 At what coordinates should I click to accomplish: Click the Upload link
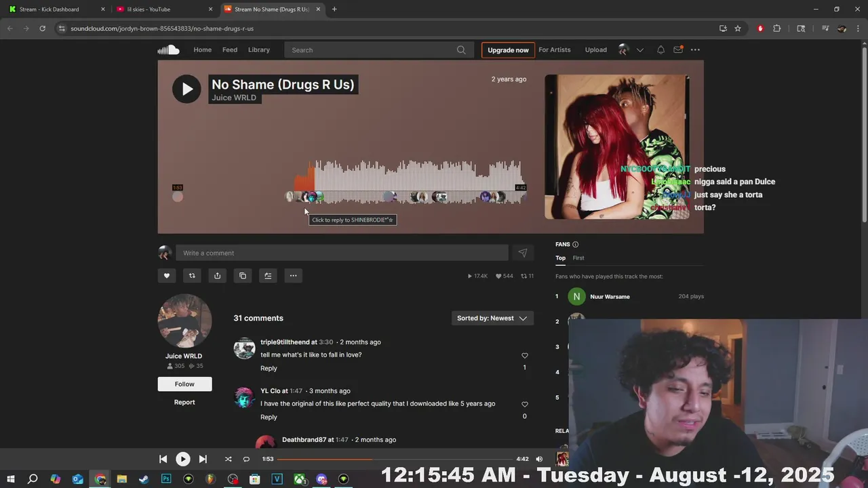click(x=596, y=49)
